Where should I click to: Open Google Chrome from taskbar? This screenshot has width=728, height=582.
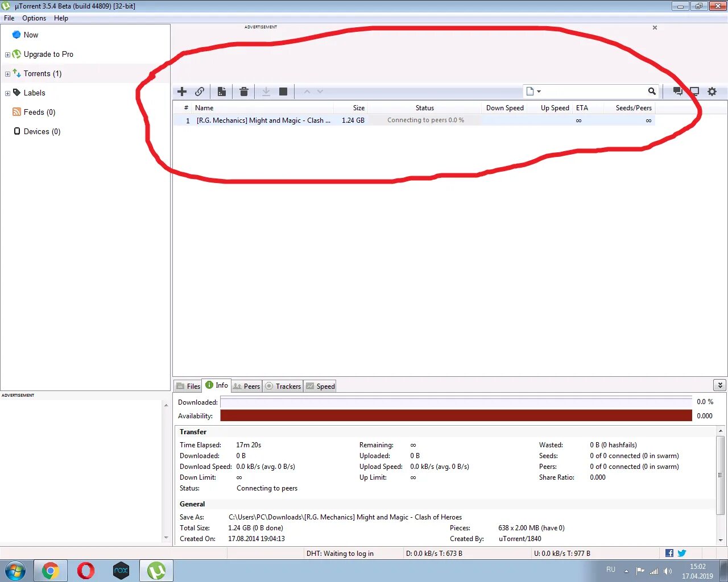[x=51, y=571]
